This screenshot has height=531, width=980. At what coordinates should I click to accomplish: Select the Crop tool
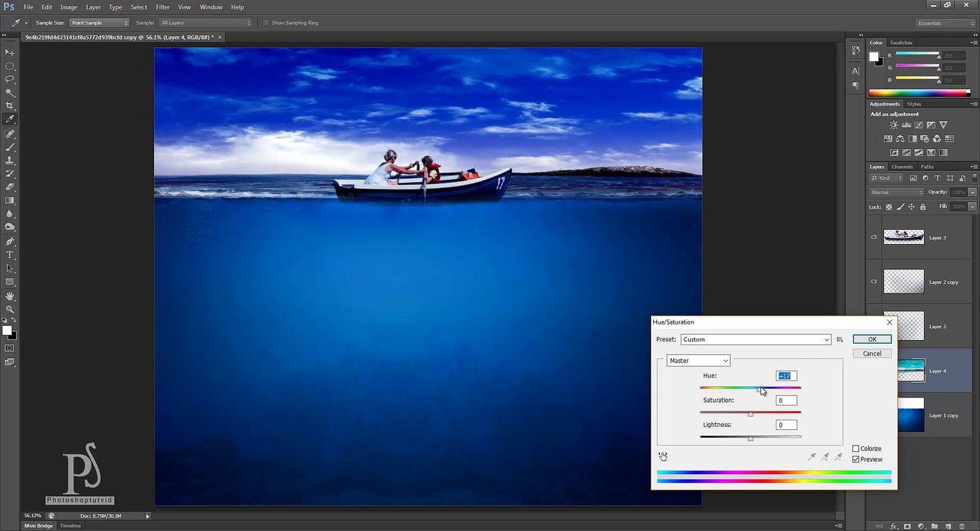click(10, 105)
